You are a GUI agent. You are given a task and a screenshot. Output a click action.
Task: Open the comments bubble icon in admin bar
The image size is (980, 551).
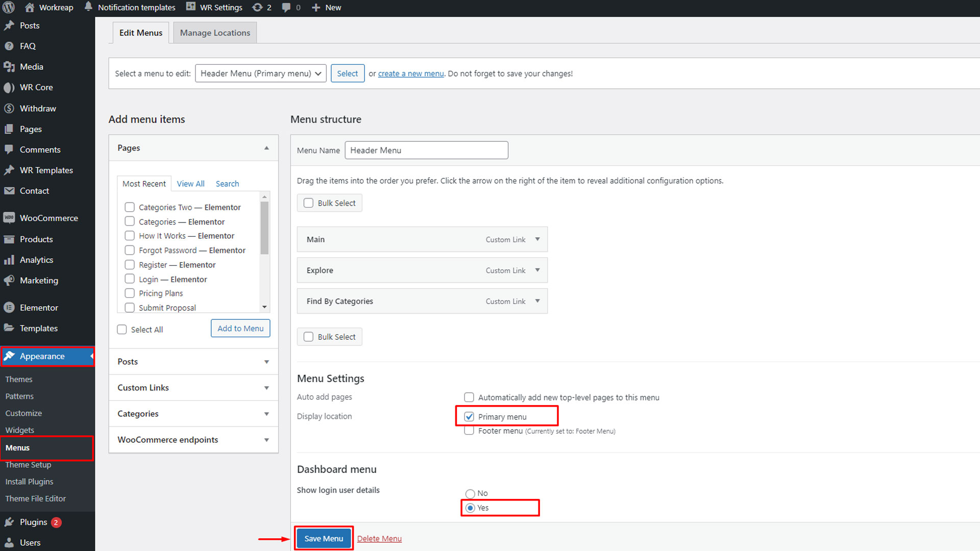[286, 8]
